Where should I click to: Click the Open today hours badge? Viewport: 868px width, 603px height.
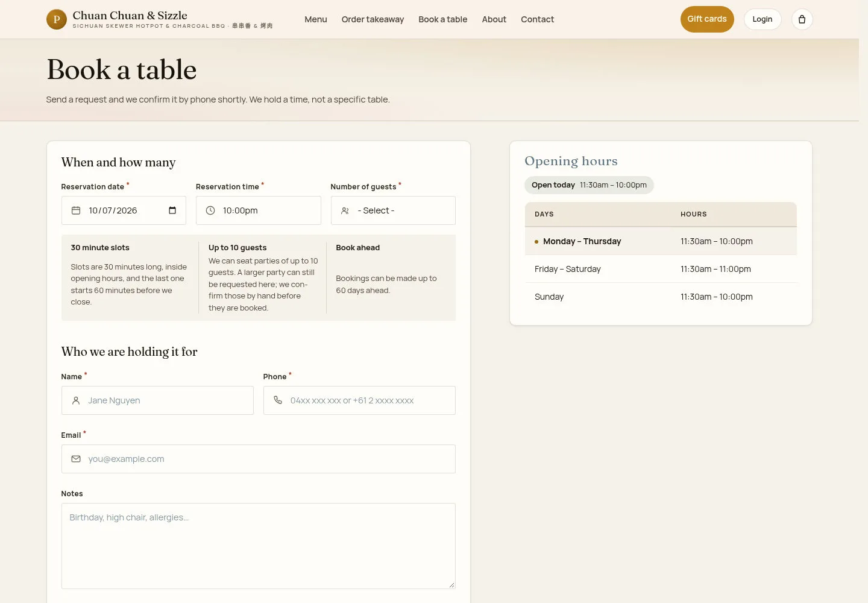[589, 185]
